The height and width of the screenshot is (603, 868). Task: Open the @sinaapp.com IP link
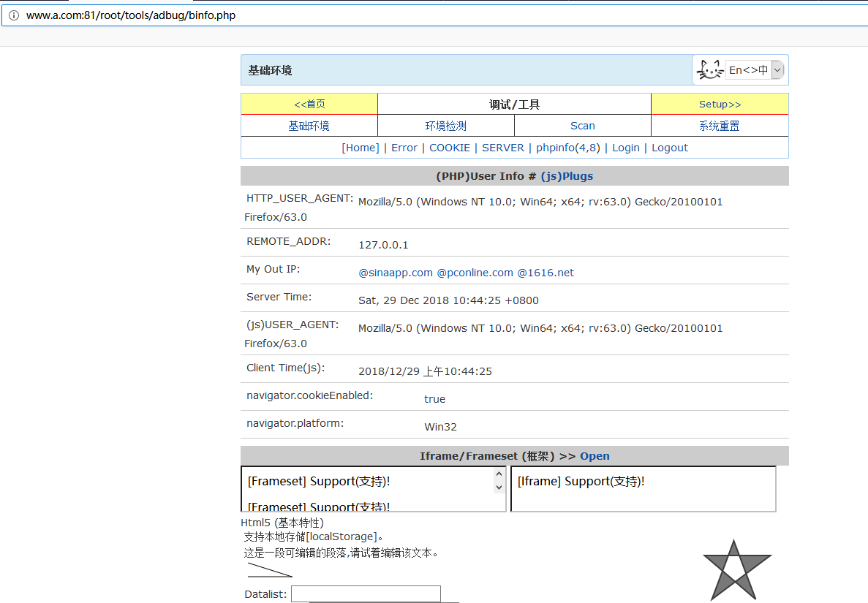(396, 273)
